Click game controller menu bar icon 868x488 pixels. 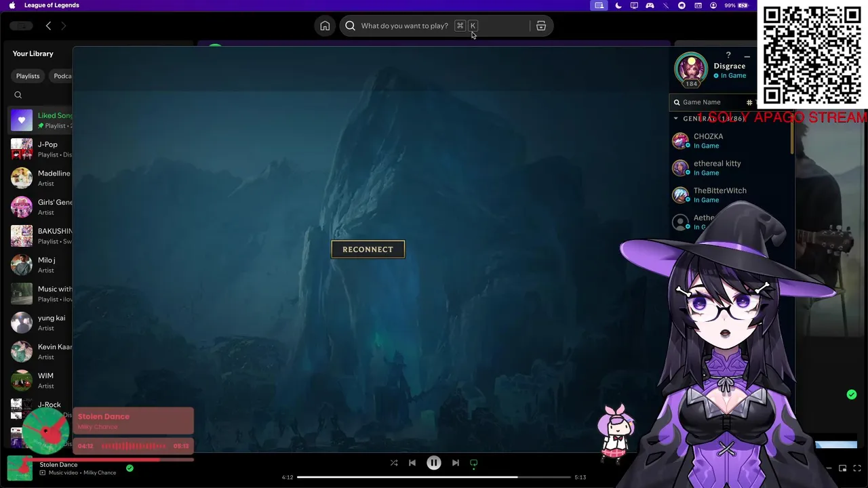650,5
